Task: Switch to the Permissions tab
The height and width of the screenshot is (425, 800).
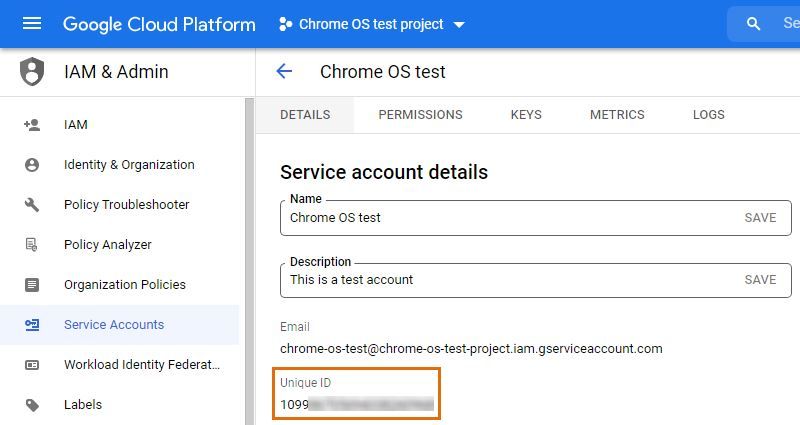Action: tap(420, 115)
